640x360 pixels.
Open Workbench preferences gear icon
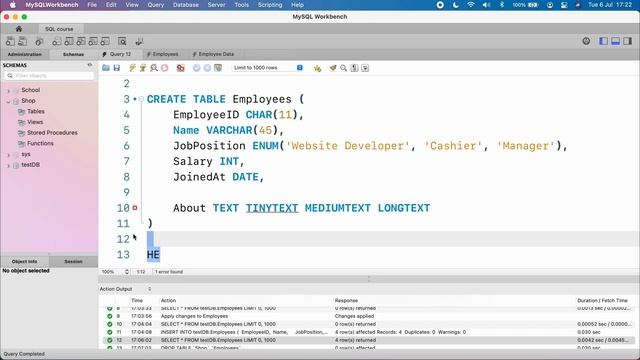click(586, 41)
